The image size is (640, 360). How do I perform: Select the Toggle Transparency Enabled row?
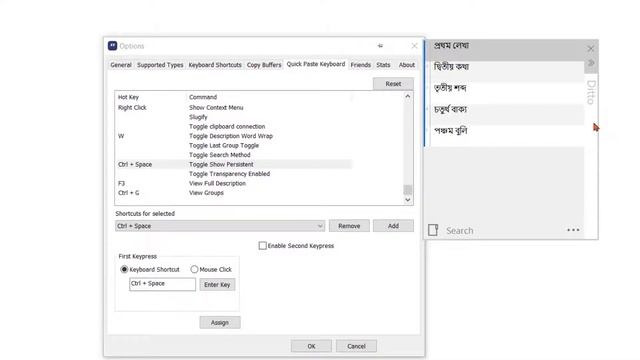[x=233, y=174]
